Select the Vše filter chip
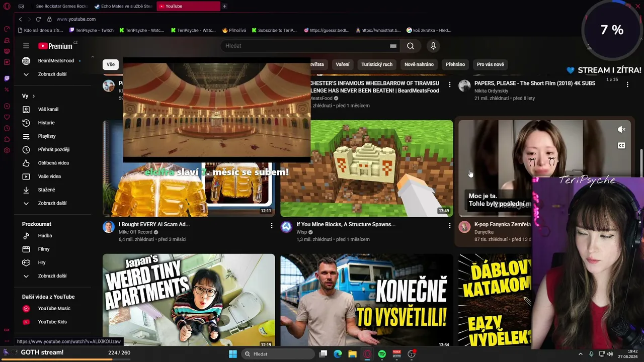The height and width of the screenshot is (362, 644). click(111, 64)
